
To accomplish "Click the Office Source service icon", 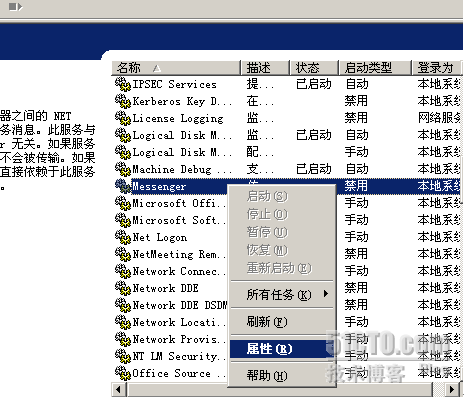I will tap(123, 373).
